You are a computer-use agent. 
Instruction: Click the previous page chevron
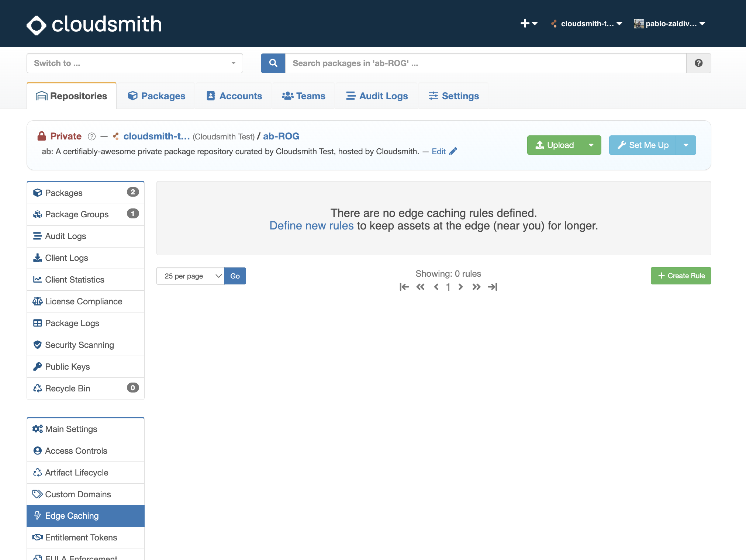(x=436, y=287)
